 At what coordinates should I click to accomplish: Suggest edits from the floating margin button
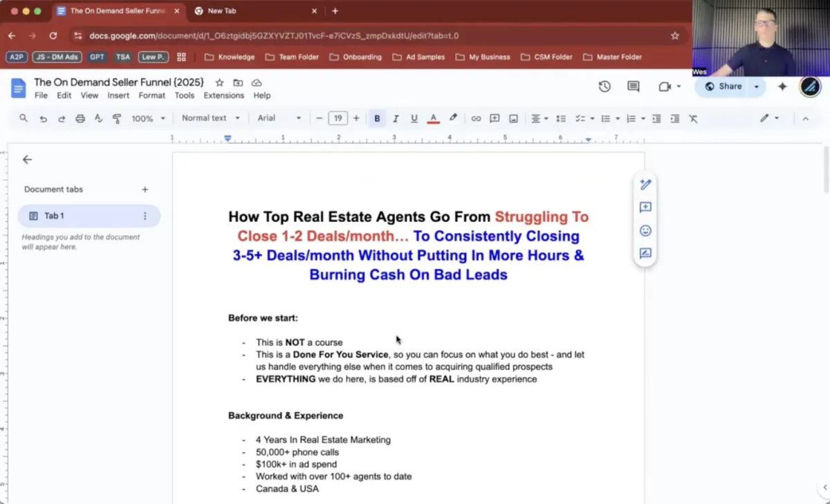click(645, 254)
